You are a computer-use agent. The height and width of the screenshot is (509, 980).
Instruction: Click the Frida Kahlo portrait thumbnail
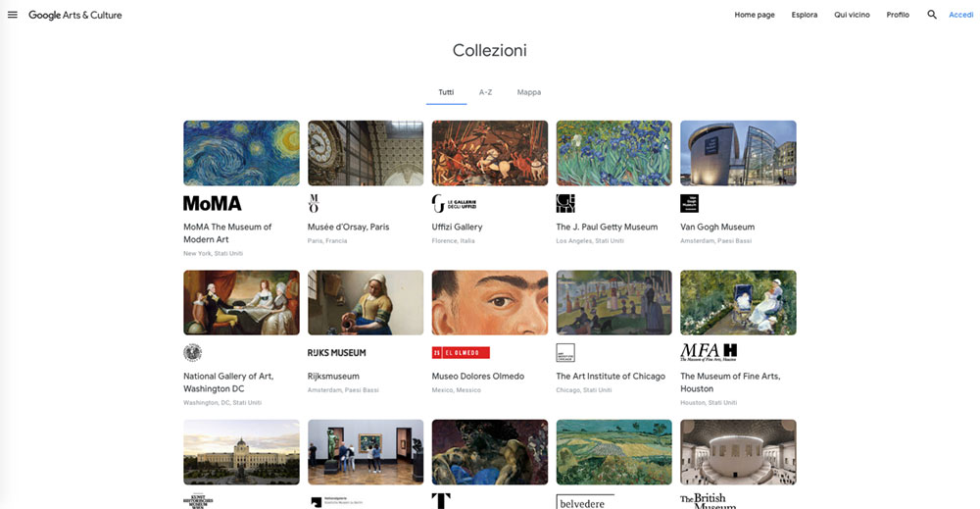pyautogui.click(x=490, y=303)
